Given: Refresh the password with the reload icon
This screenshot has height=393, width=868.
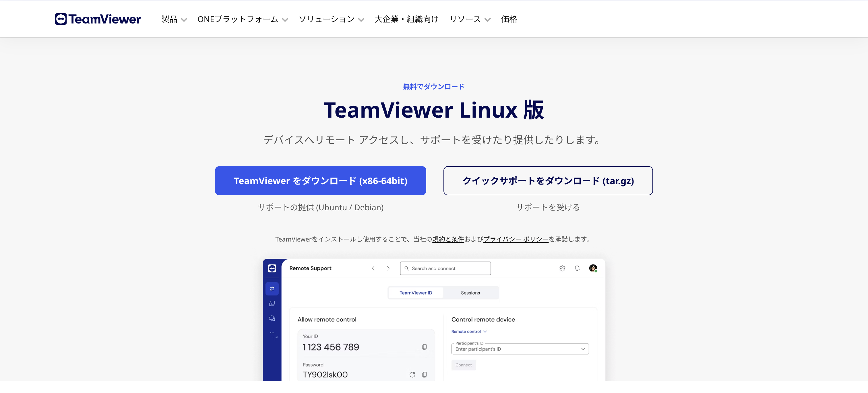Looking at the screenshot, I should [x=412, y=374].
